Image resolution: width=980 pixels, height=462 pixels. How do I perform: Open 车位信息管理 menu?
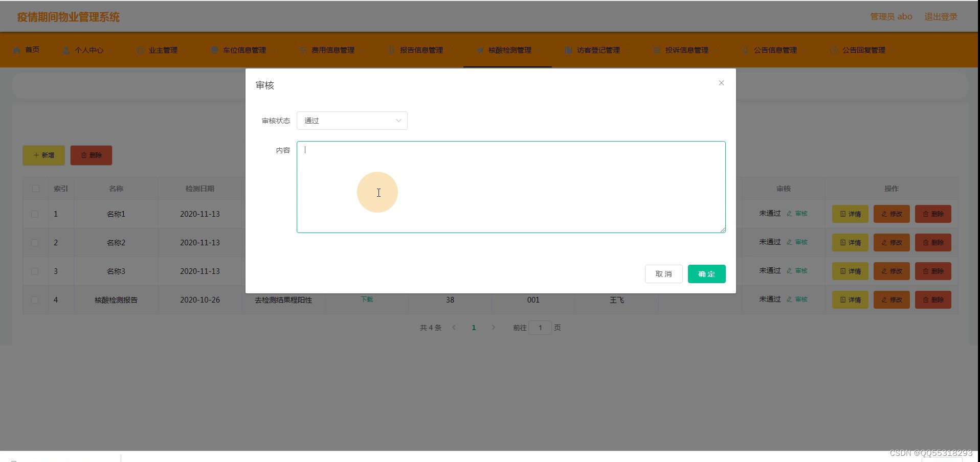coord(244,50)
